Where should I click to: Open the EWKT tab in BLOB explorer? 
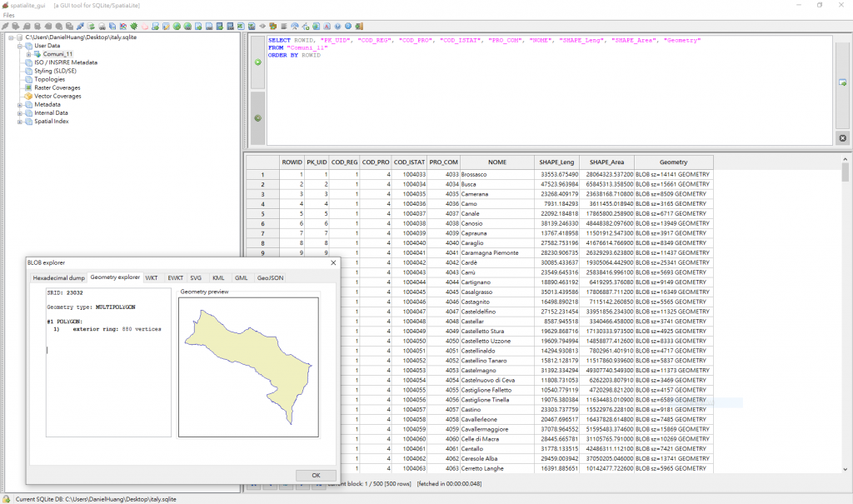tap(175, 277)
